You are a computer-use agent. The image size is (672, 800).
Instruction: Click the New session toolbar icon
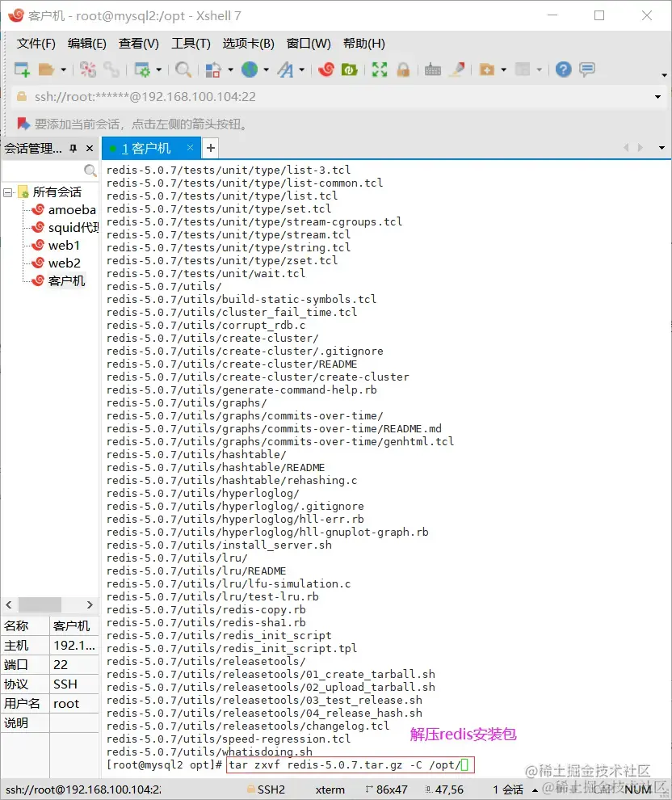22,69
